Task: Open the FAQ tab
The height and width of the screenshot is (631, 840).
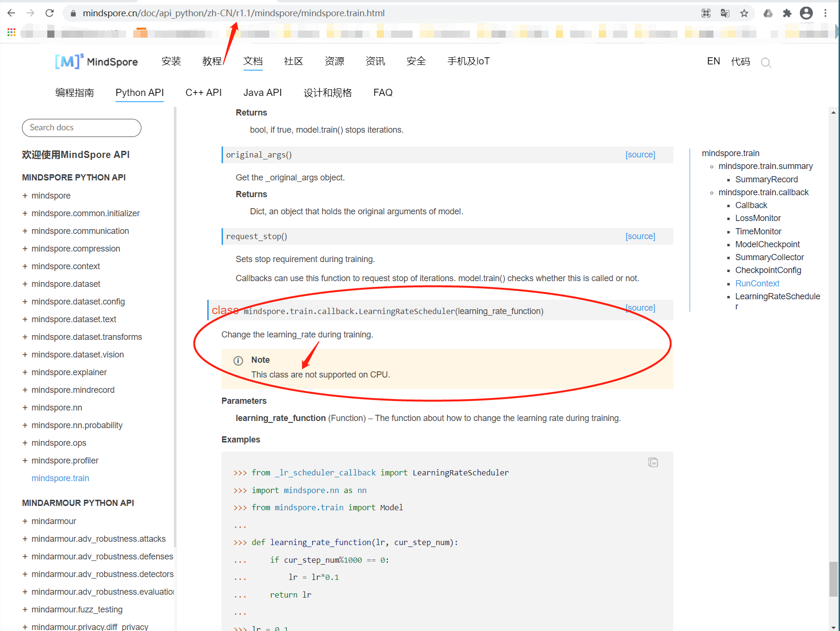Action: click(x=383, y=93)
